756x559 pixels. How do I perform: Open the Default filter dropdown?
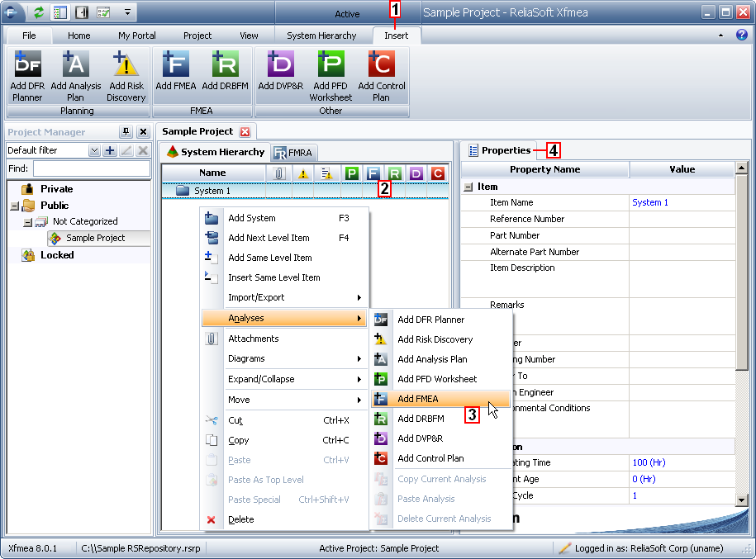pos(94,151)
